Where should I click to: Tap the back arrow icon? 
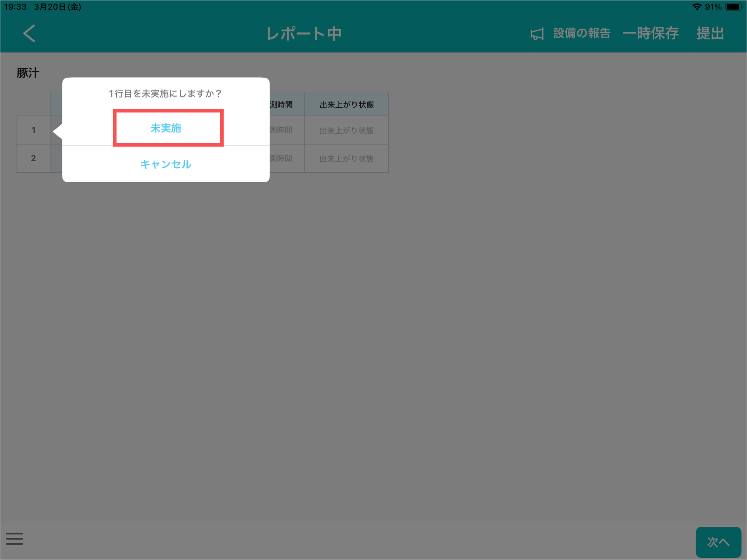[x=29, y=33]
